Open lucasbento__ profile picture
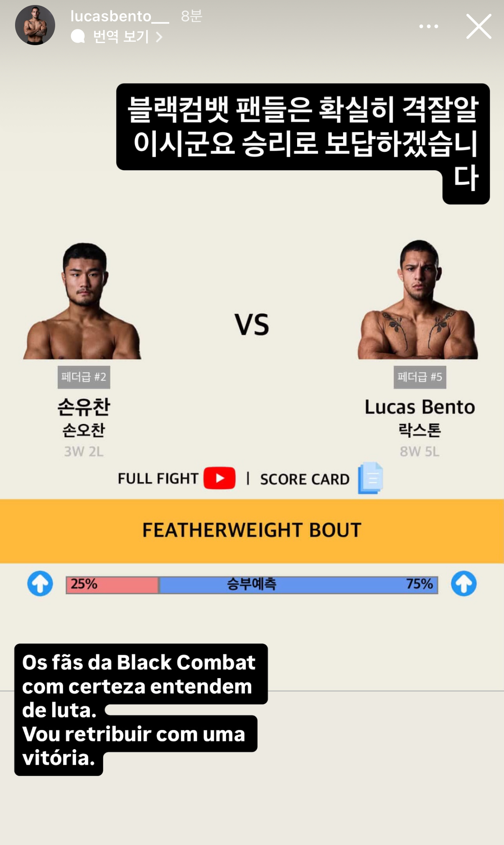The height and width of the screenshot is (845, 504). 35,25
